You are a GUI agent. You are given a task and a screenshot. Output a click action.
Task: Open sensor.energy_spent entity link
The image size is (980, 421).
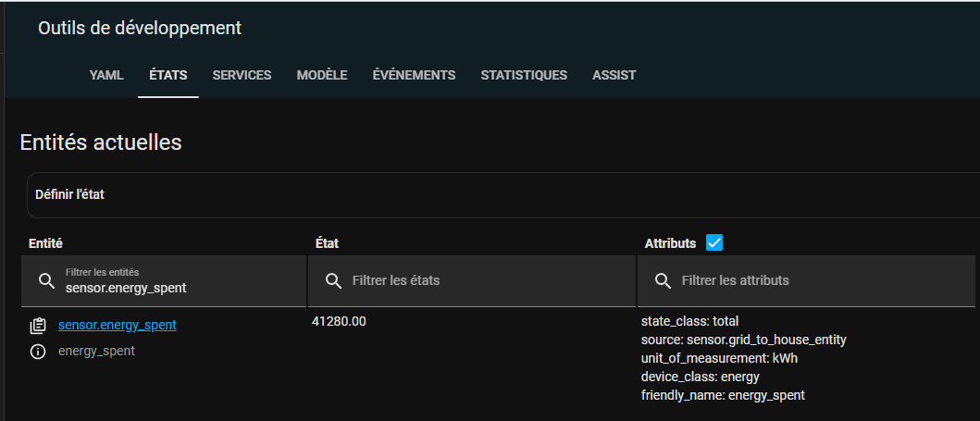tap(118, 325)
